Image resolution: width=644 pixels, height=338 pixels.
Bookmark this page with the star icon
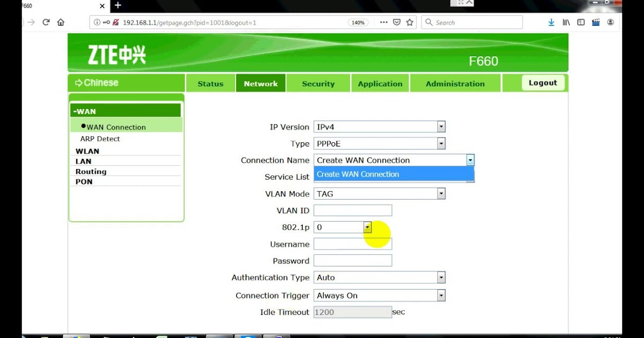(x=410, y=23)
